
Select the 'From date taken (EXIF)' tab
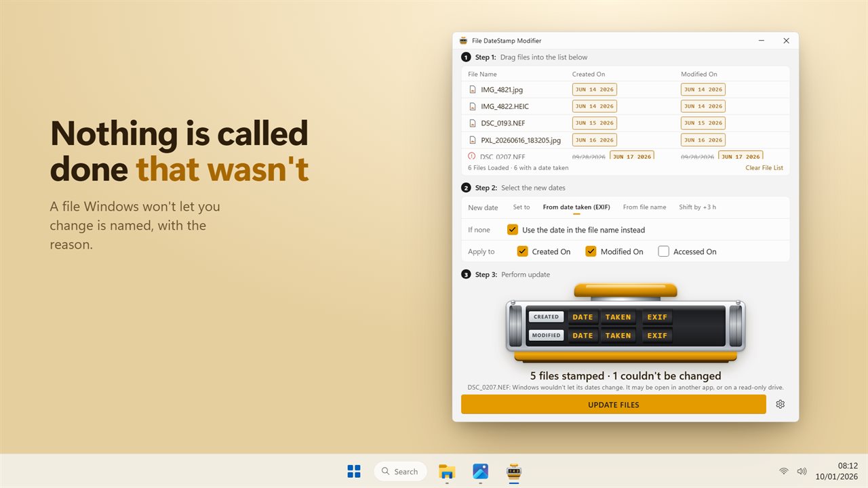coord(576,207)
